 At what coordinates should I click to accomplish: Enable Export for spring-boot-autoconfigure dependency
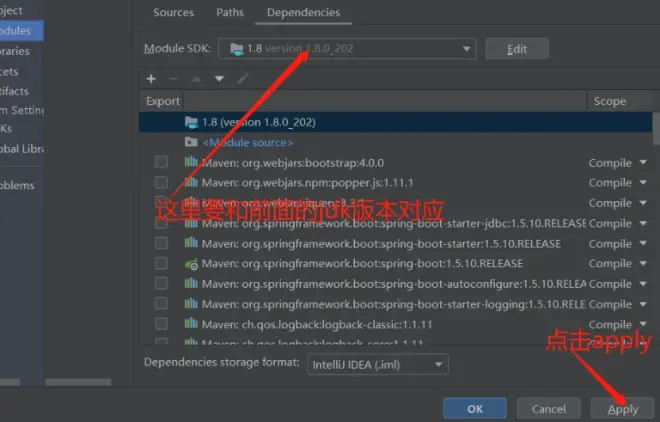(x=161, y=284)
